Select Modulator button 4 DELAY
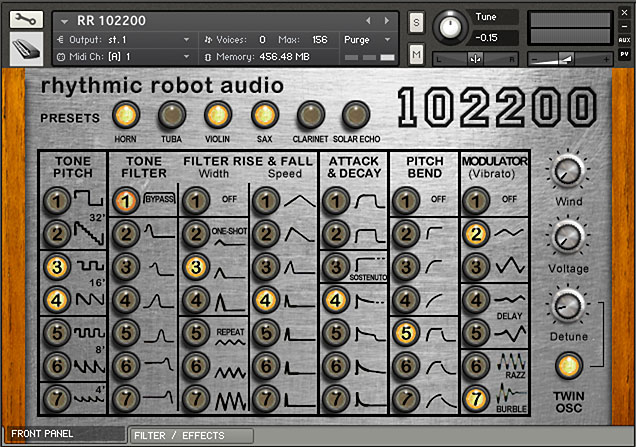The image size is (636, 447). [x=476, y=301]
